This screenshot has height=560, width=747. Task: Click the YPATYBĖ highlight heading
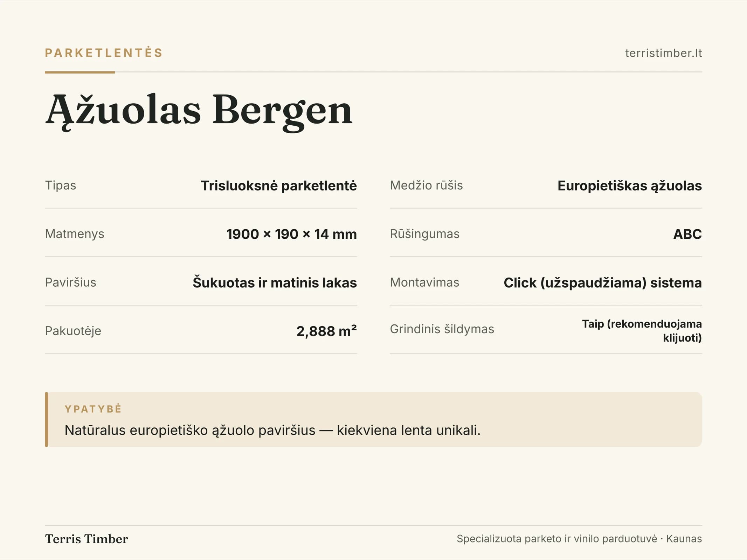coord(93,409)
